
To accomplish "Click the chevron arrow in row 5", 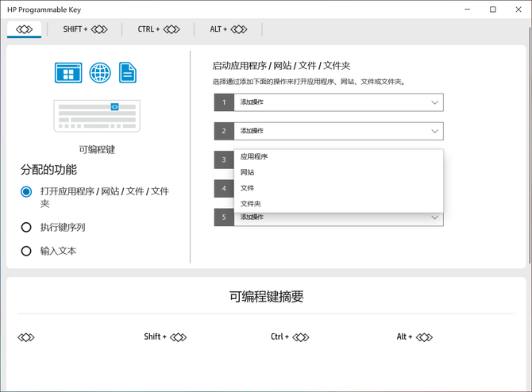I will [434, 217].
